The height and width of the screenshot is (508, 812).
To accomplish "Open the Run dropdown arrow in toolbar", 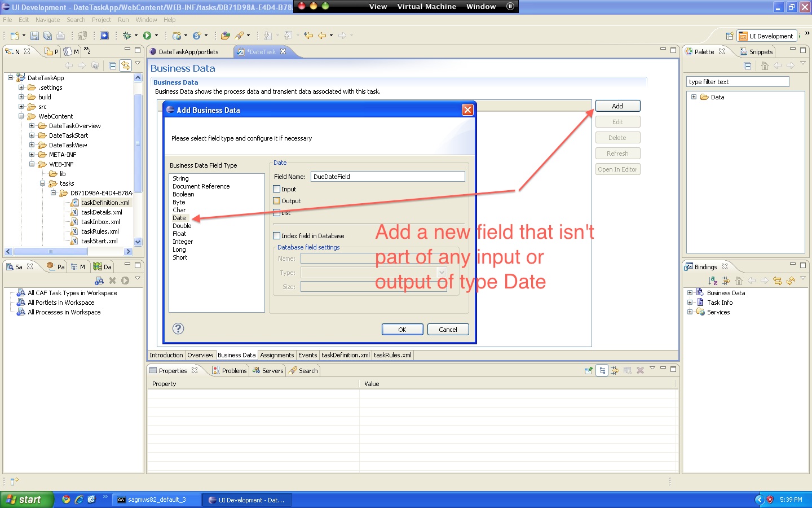I will tap(156, 36).
